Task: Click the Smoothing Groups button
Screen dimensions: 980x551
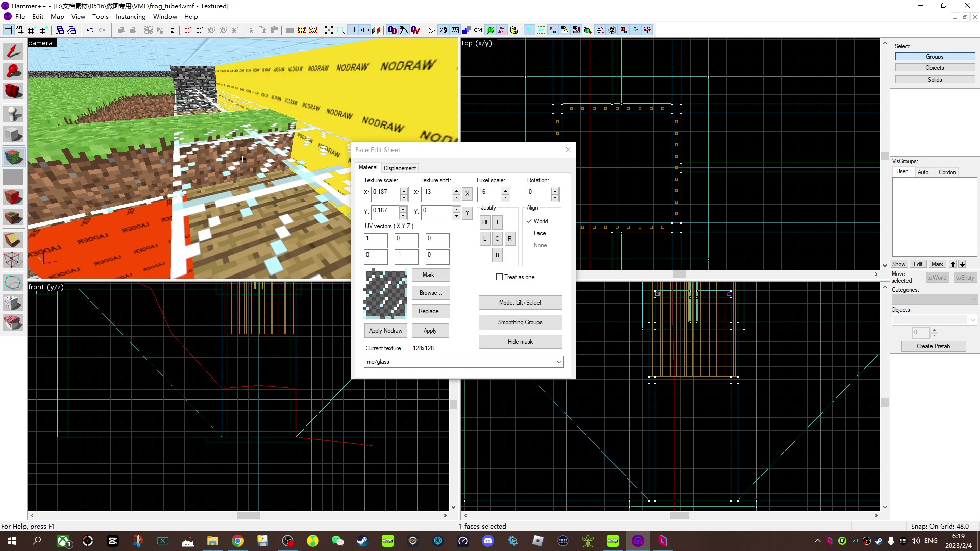Action: tap(520, 322)
